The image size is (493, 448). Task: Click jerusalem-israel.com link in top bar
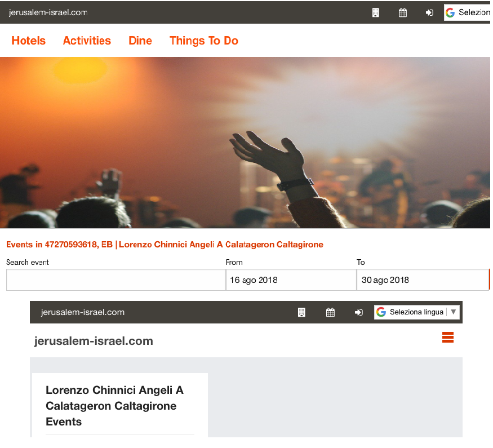48,12
